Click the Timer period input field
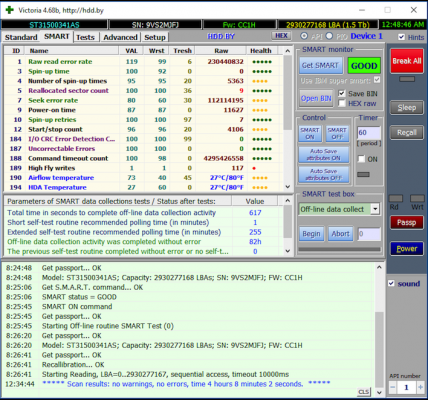The image size is (428, 400). point(369,133)
